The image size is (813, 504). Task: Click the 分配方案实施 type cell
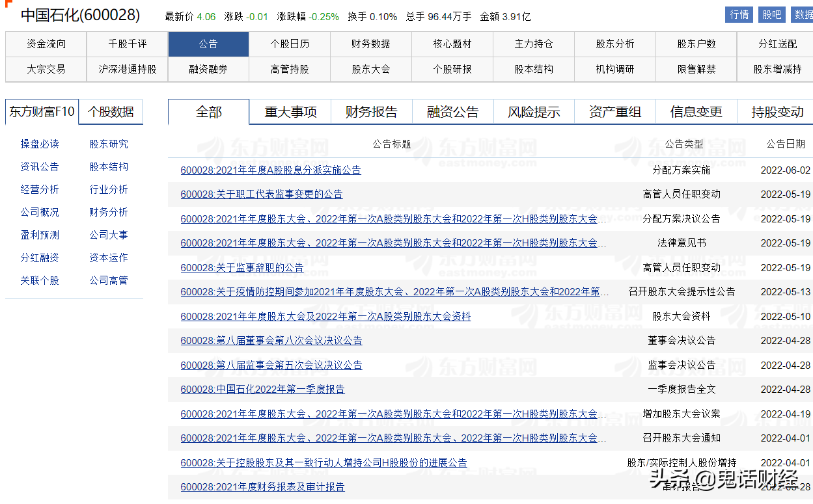pyautogui.click(x=682, y=170)
